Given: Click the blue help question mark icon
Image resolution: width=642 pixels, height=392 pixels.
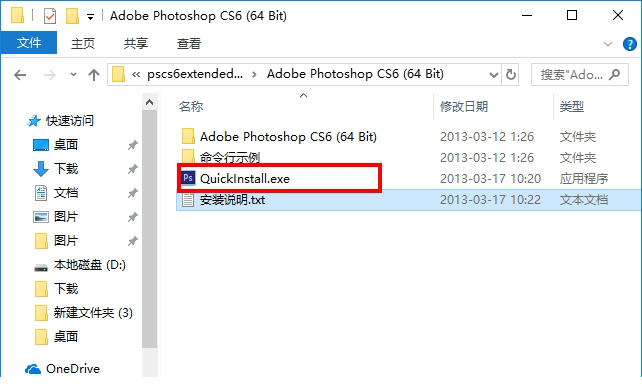Looking at the screenshot, I should click(x=629, y=44).
